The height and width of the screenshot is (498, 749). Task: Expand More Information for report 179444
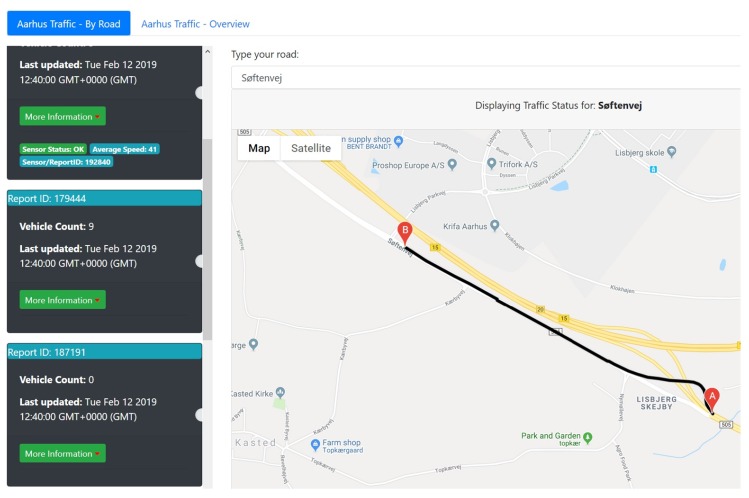click(x=62, y=300)
